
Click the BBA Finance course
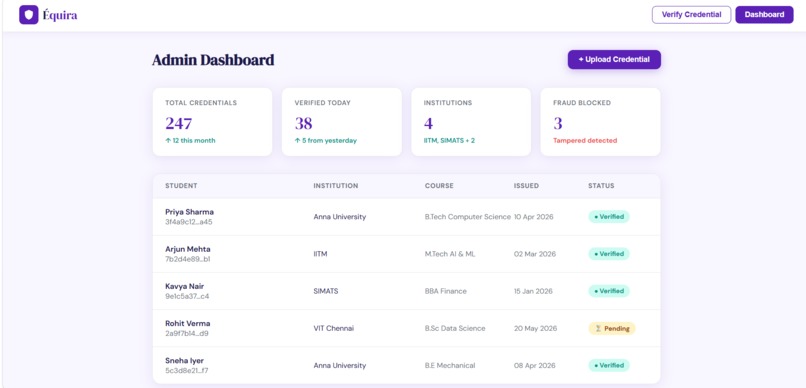(446, 291)
